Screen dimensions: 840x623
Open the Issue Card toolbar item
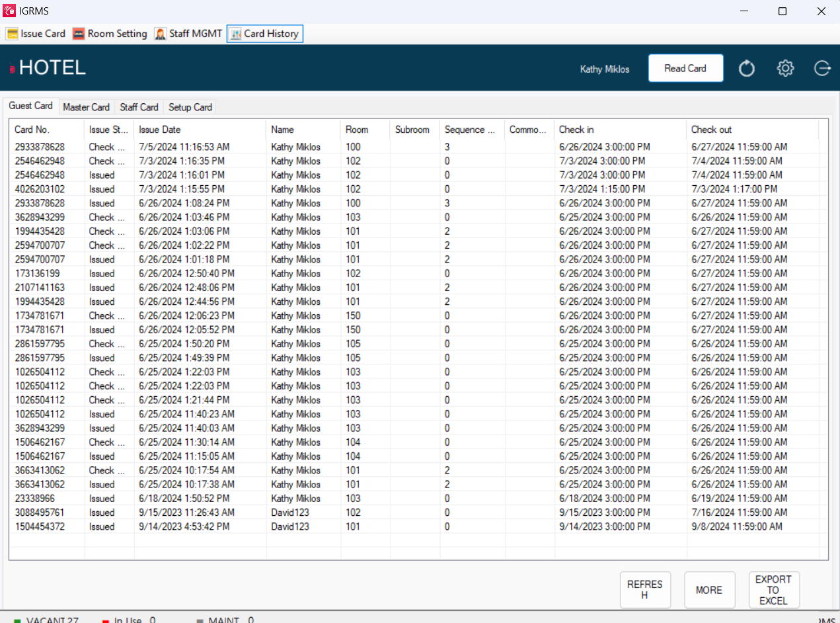click(x=36, y=34)
